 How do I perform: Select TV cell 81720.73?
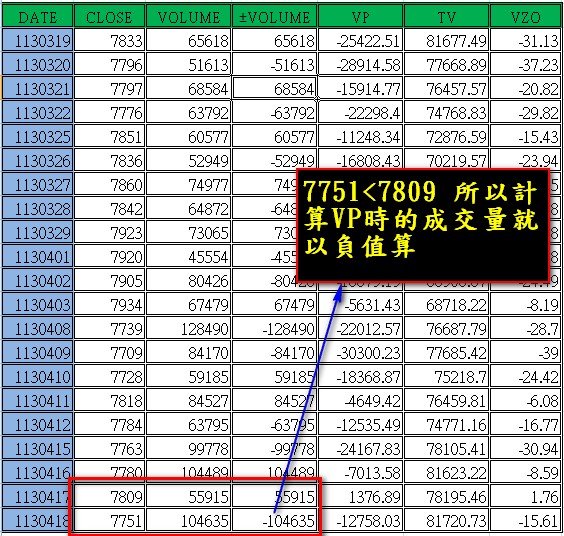tap(446, 520)
